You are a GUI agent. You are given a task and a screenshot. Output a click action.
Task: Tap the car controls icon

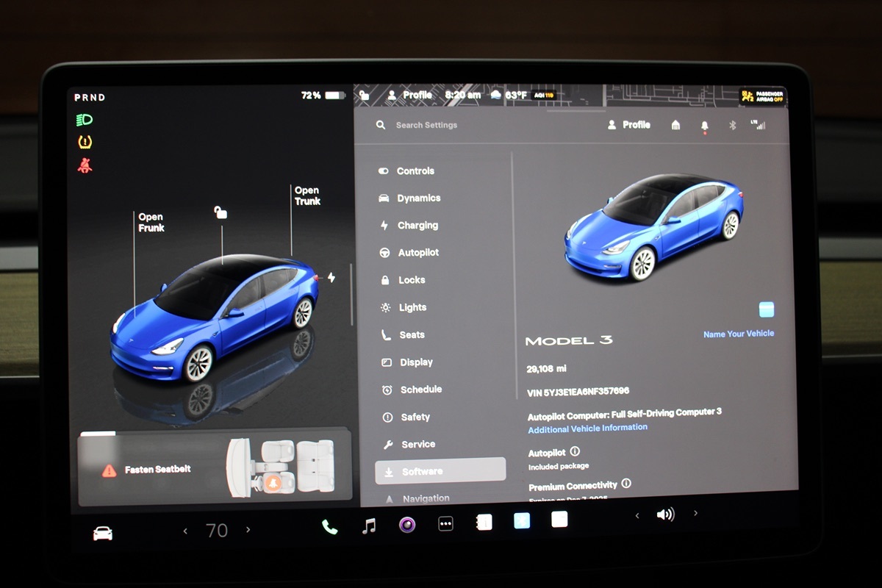point(103,533)
